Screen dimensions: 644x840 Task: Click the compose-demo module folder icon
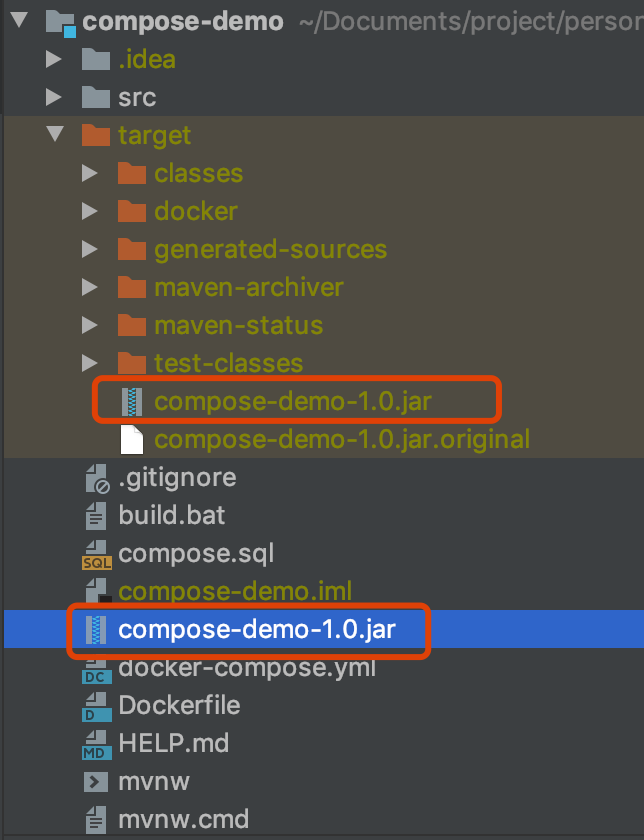click(61, 23)
